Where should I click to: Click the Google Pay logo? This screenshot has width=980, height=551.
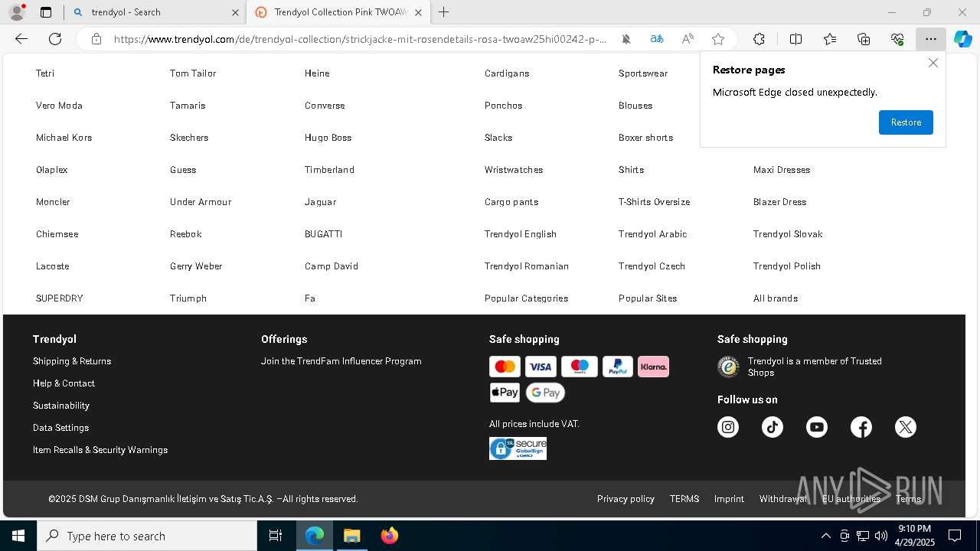[545, 393]
